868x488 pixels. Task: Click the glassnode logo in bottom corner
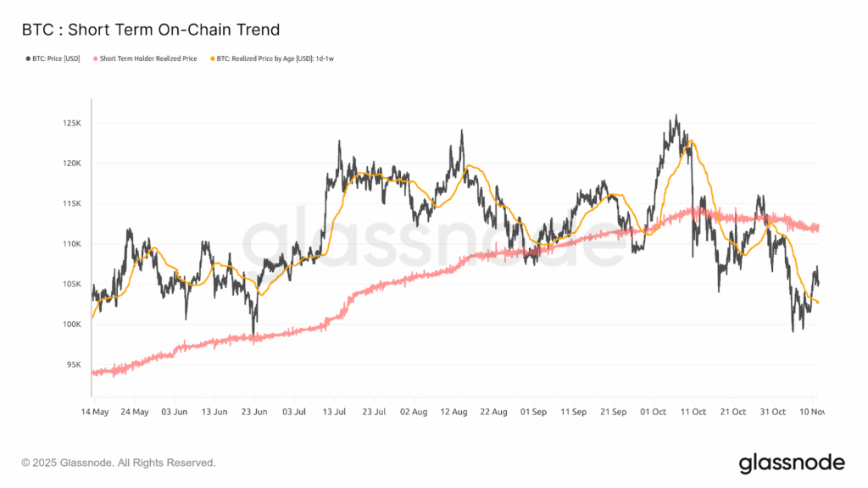click(792, 463)
